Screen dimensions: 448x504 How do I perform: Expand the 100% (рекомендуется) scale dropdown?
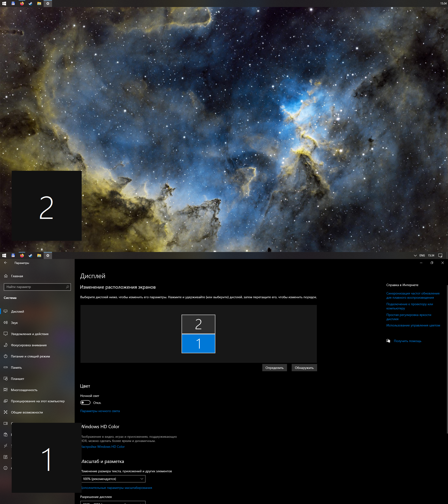(x=113, y=479)
